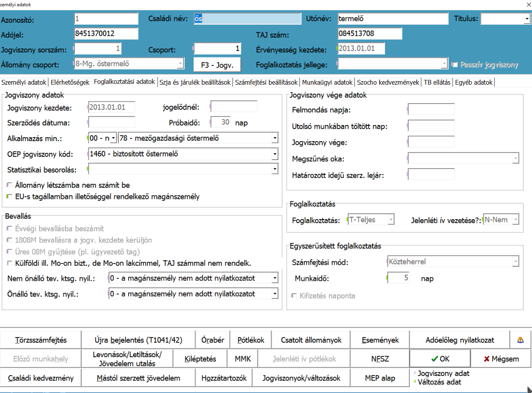The image size is (532, 393).
Task: Open Statisztikai besorolás dropdown
Action: tap(275, 169)
